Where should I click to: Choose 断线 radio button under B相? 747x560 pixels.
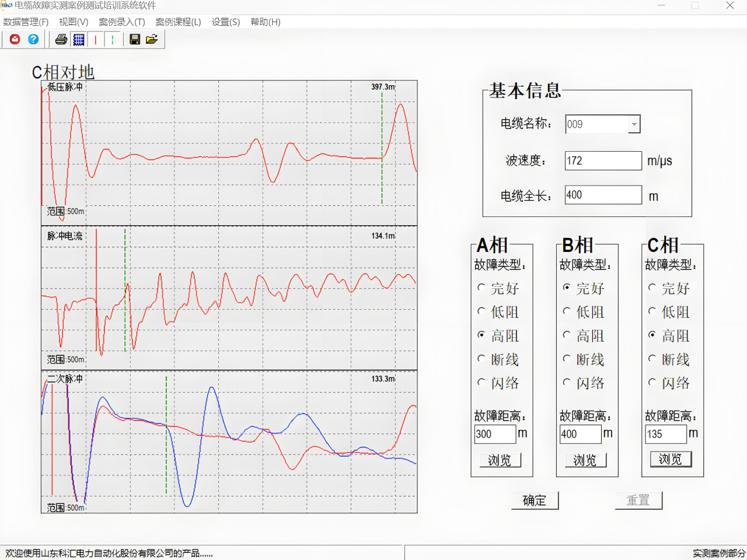(567, 359)
